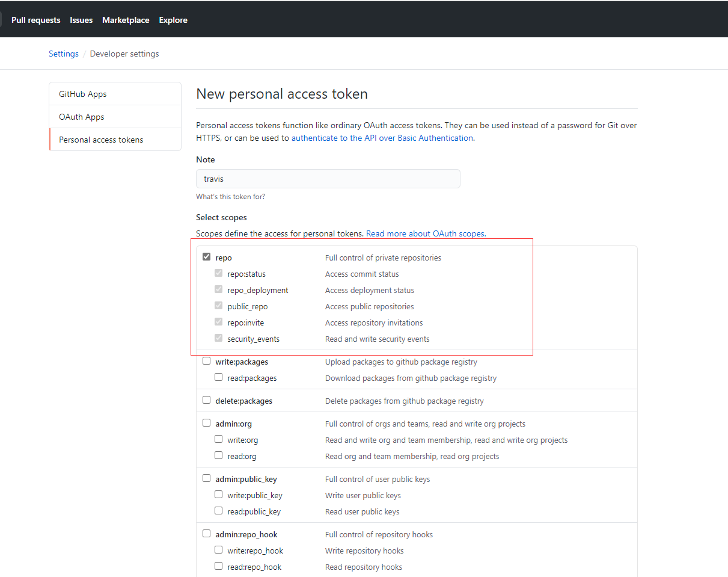728x577 pixels.
Task: Enable the read:public_key scope checkbox
Action: [x=219, y=511]
